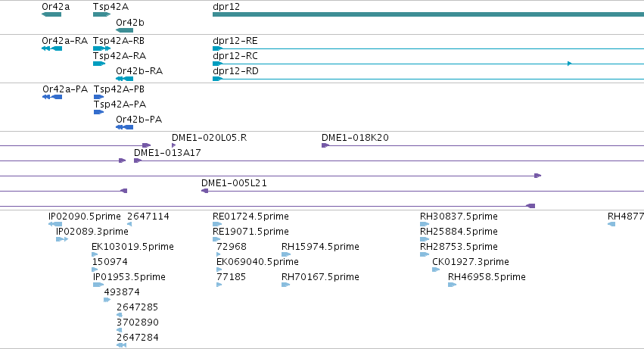Click the Tsp42A-PB protein arrow
Screen dimensions: 644x349
click(98, 97)
